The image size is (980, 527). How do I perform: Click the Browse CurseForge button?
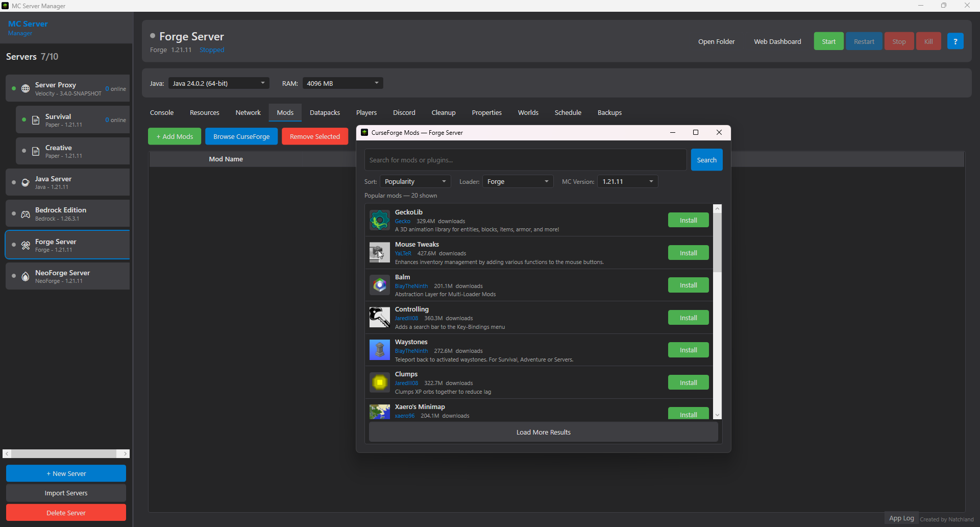click(x=241, y=136)
